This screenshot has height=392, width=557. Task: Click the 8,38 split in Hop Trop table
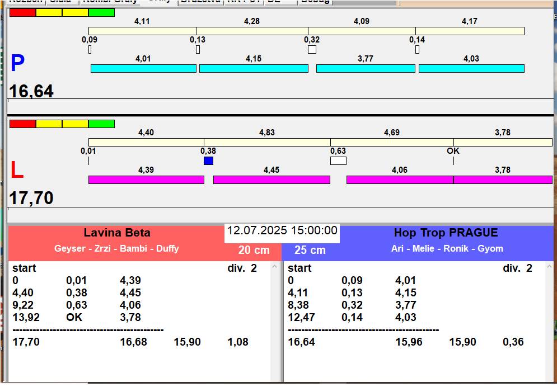click(298, 305)
